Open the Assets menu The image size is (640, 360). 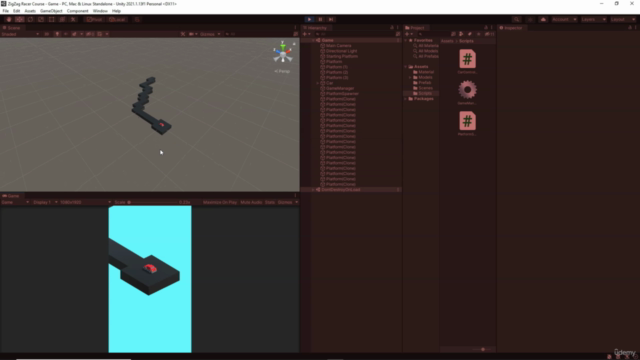click(x=30, y=11)
